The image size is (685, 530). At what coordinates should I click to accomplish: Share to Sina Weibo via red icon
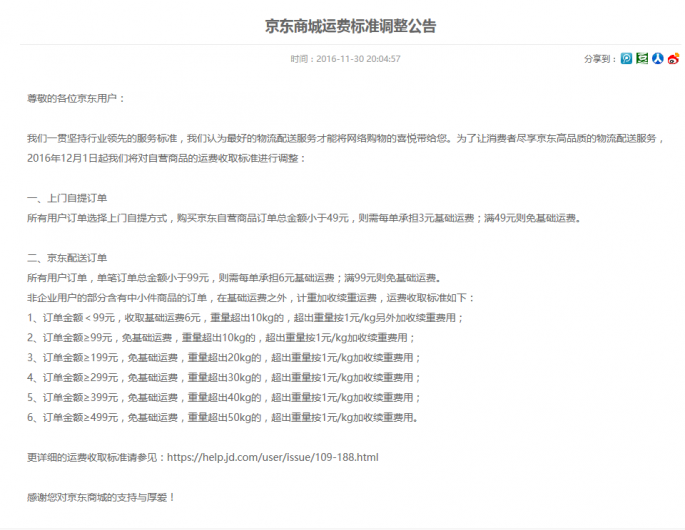673,59
